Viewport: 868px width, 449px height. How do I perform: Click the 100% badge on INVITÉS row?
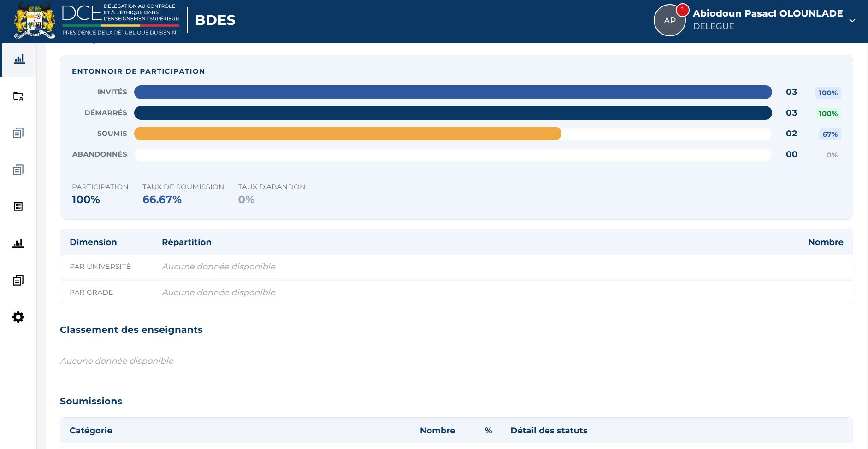pos(828,93)
